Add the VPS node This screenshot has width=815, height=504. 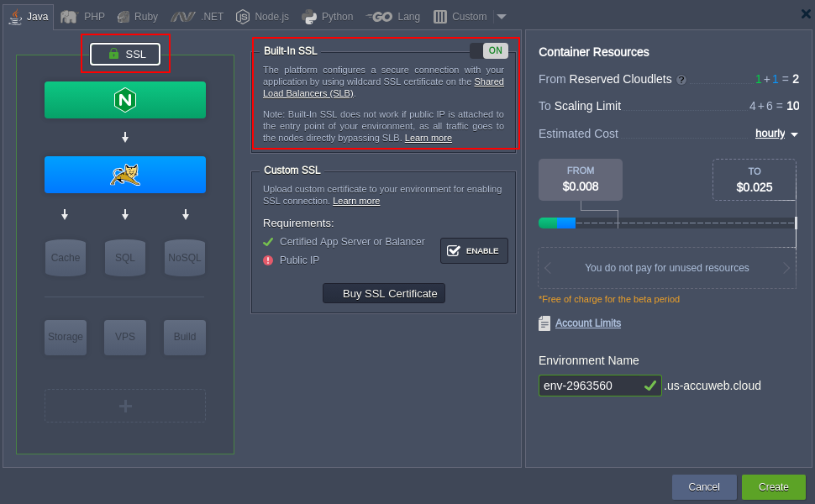click(x=125, y=337)
